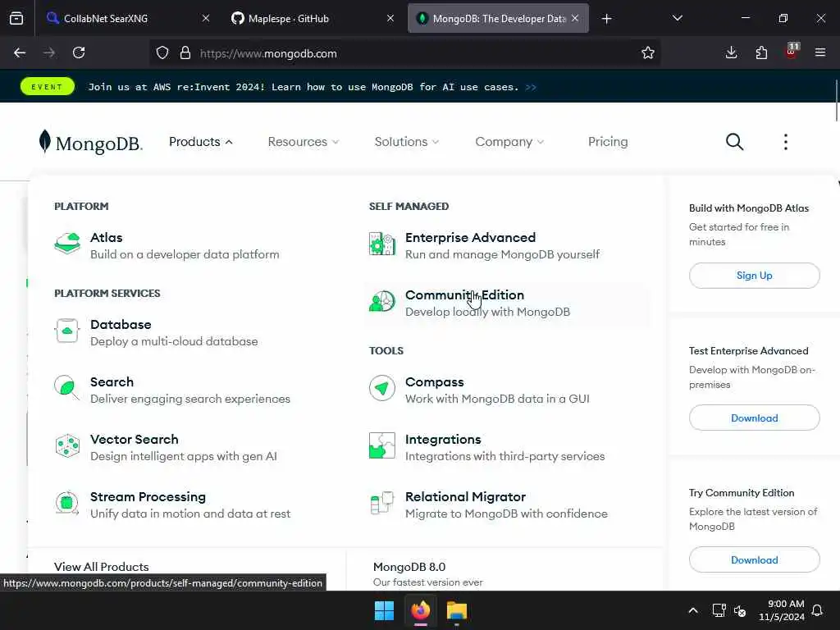Screen dimensions: 840x630
Task: Open File Explorer from taskbar
Action: point(457,610)
